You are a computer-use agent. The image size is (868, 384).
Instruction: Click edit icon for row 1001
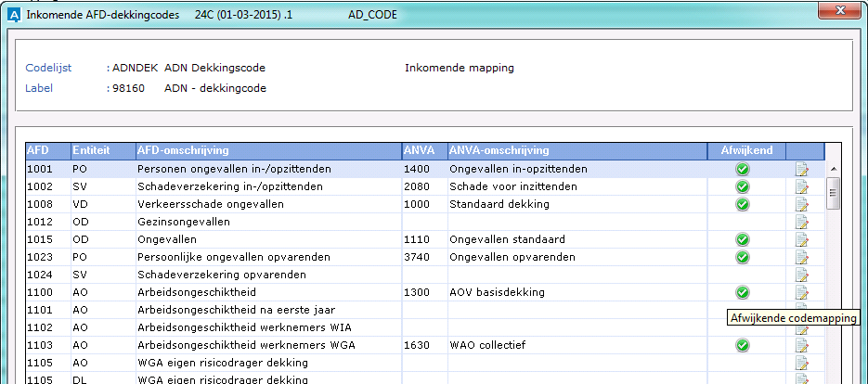pyautogui.click(x=802, y=169)
